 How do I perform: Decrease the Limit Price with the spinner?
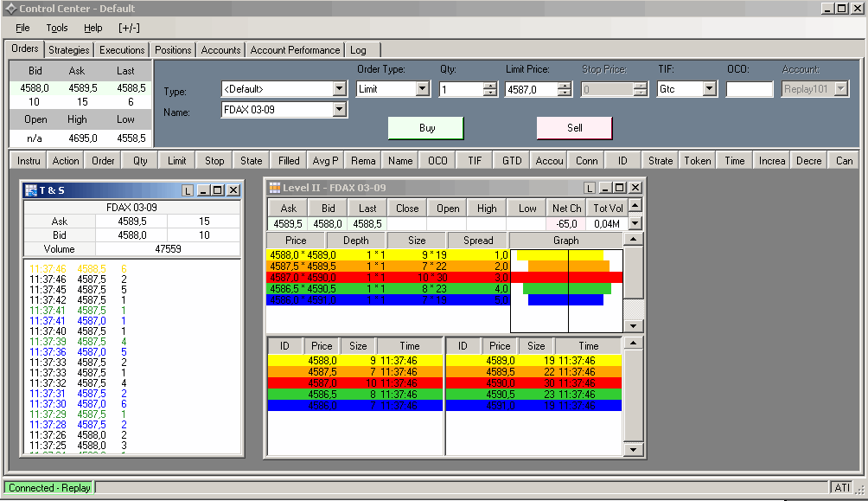pos(565,93)
